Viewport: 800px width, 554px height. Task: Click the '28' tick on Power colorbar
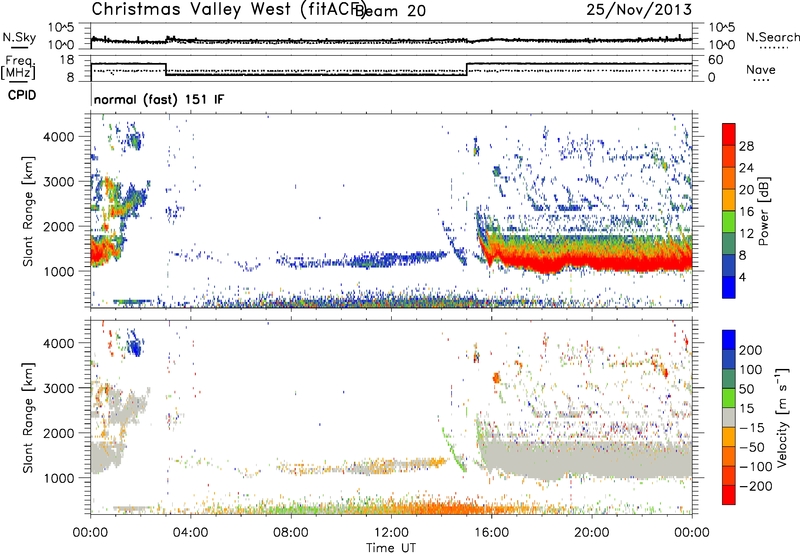tap(746, 146)
